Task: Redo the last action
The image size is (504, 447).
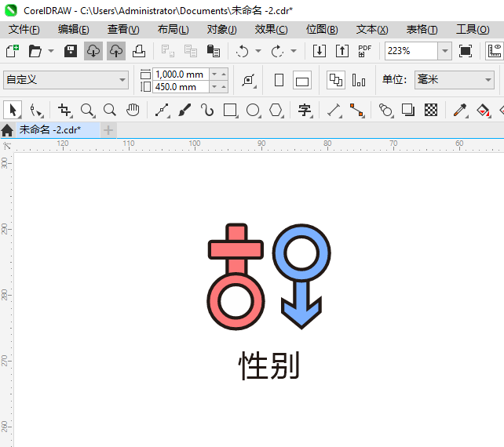Action: pos(277,51)
